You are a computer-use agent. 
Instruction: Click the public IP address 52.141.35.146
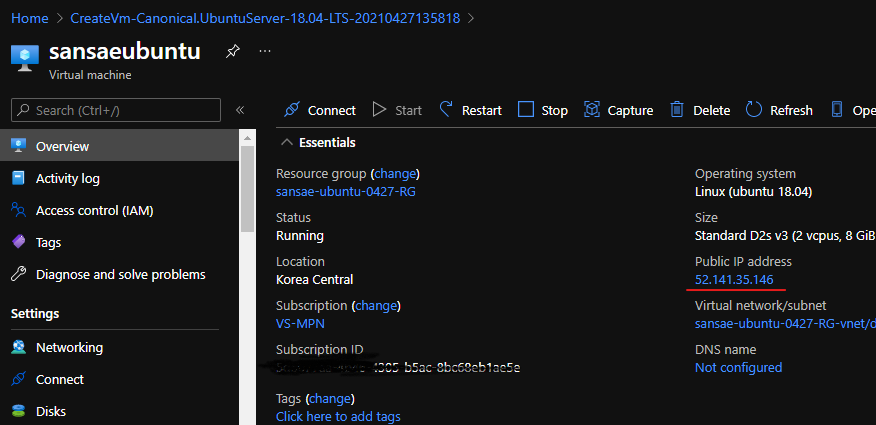tap(734, 279)
